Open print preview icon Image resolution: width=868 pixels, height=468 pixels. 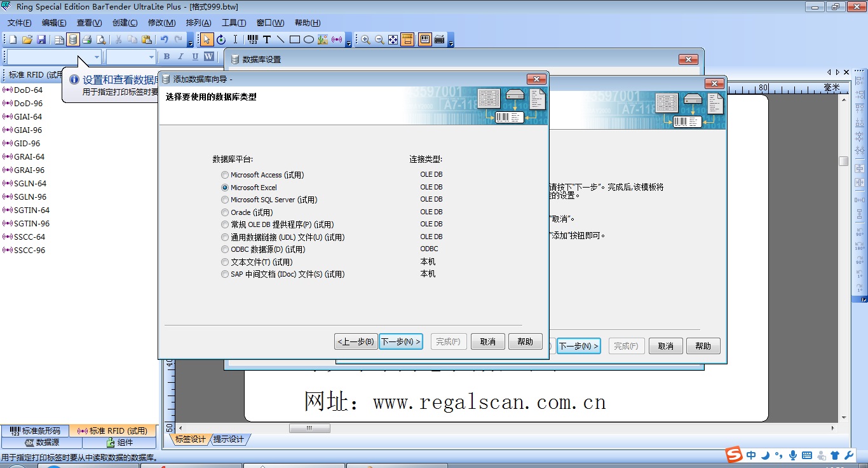pos(101,39)
